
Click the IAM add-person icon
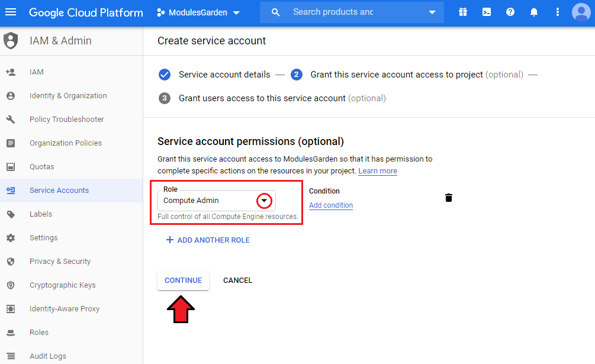pos(11,72)
